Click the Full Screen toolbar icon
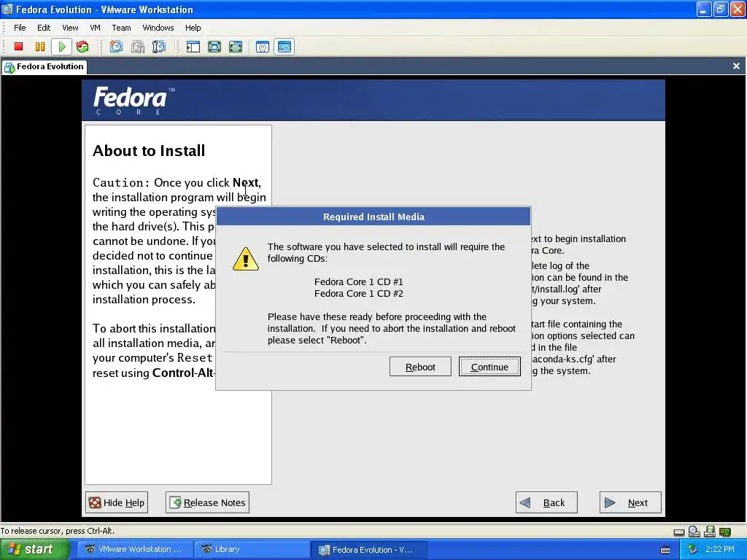Image resolution: width=747 pixels, height=560 pixels. tap(214, 47)
